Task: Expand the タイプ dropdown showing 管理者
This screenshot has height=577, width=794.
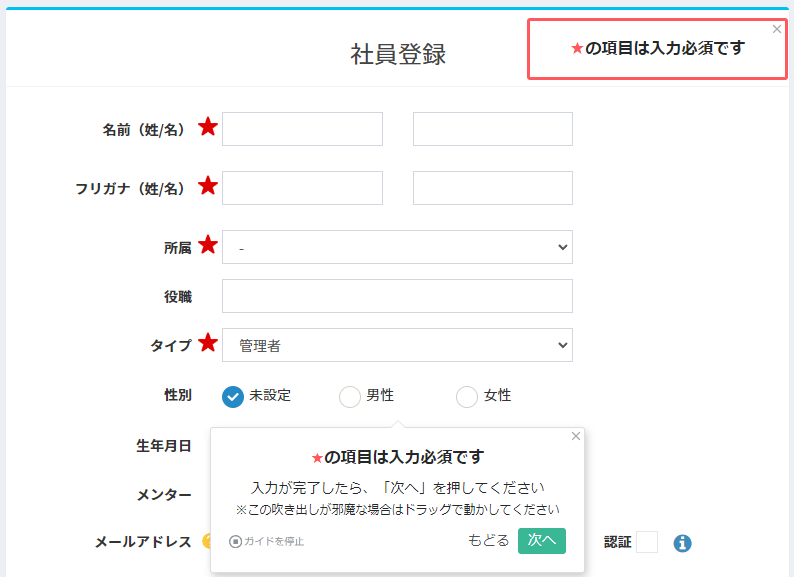Action: pos(397,346)
